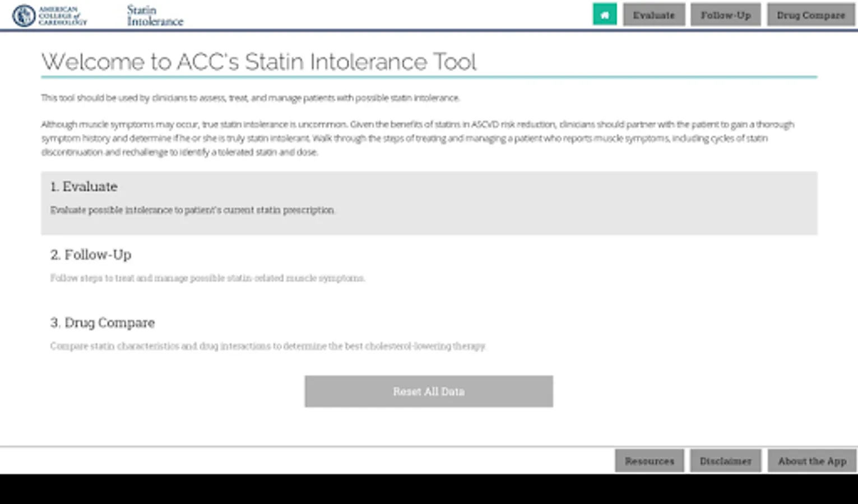This screenshot has height=504, width=858.
Task: Click the Reset All Data button
Action: click(429, 391)
